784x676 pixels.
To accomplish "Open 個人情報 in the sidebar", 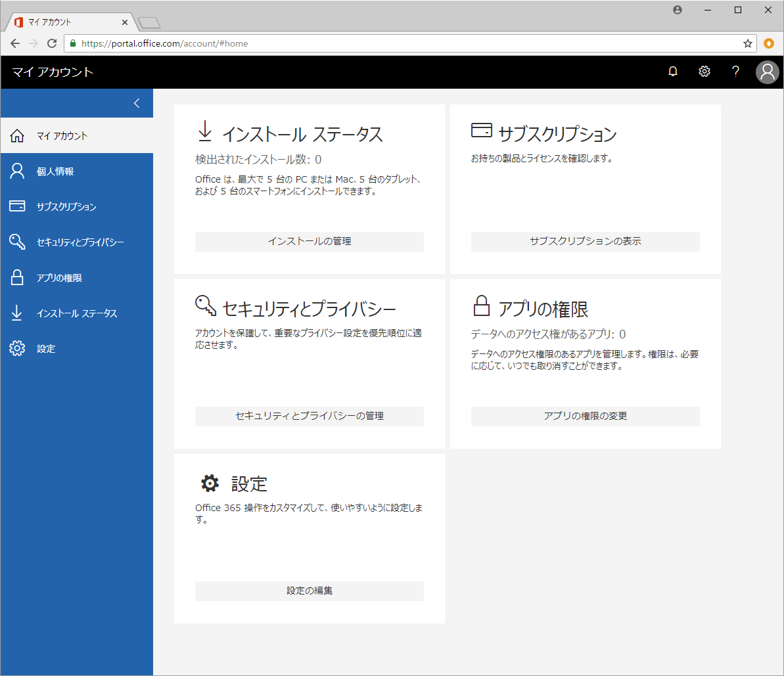I will coord(55,171).
